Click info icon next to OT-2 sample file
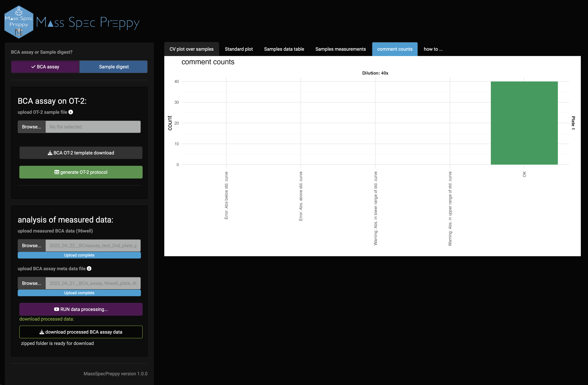Viewport: 588px width, 385px height. click(x=71, y=112)
